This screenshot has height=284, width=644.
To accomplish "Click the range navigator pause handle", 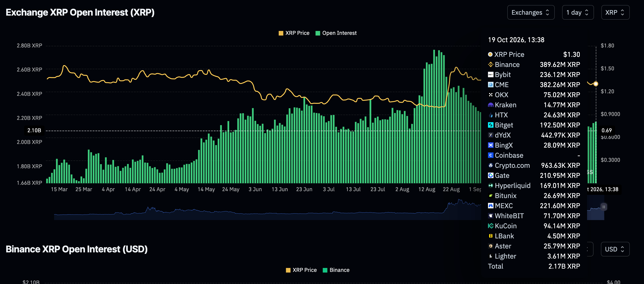I will coord(604,207).
